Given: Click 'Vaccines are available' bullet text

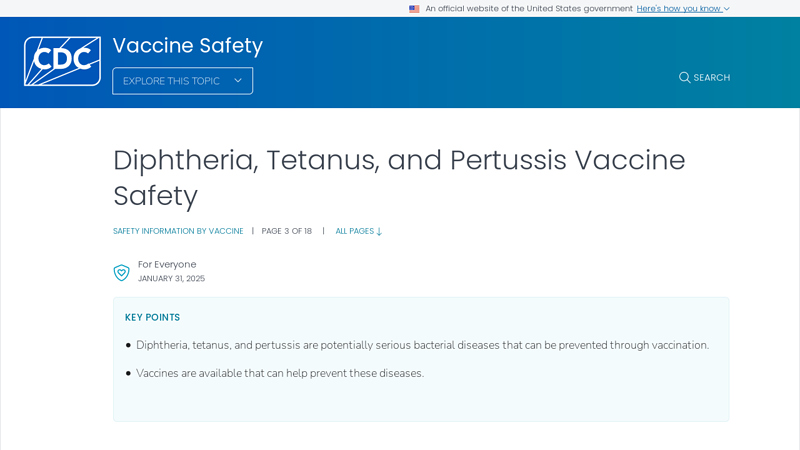Looking at the screenshot, I should pos(280,373).
